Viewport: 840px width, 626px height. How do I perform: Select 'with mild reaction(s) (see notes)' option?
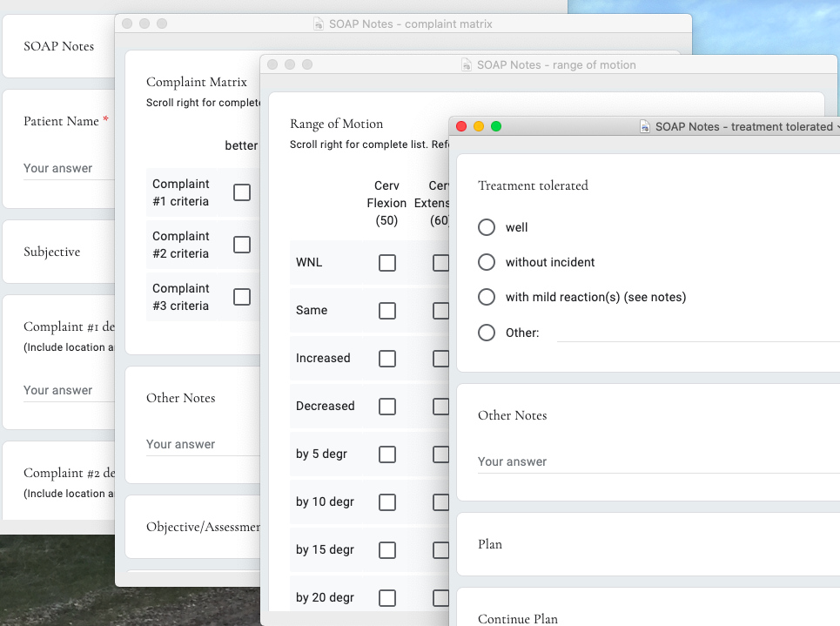coord(487,297)
